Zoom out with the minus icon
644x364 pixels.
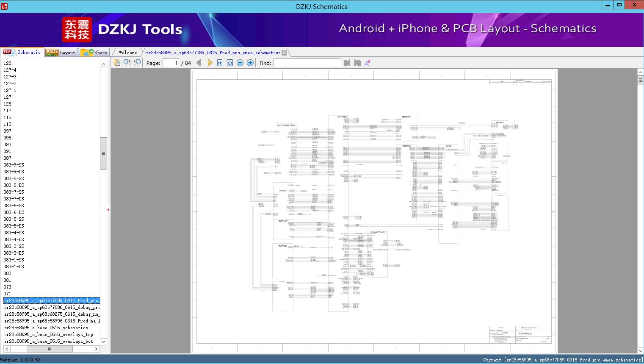pos(240,63)
